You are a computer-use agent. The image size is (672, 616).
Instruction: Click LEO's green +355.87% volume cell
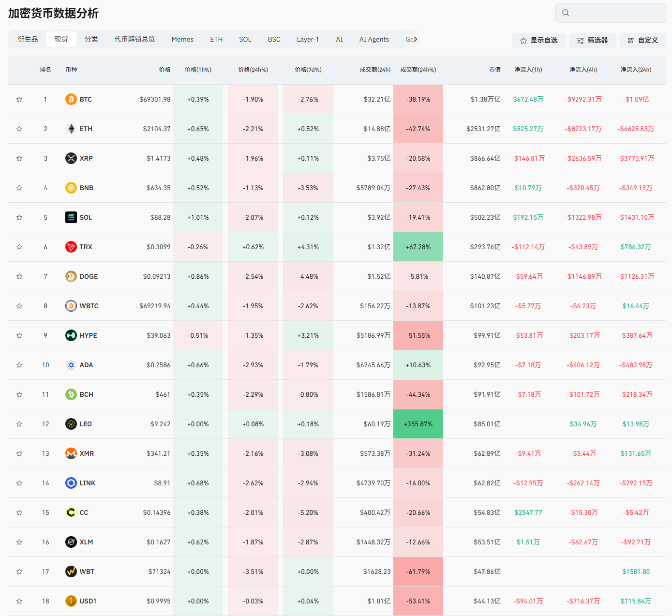[418, 424]
